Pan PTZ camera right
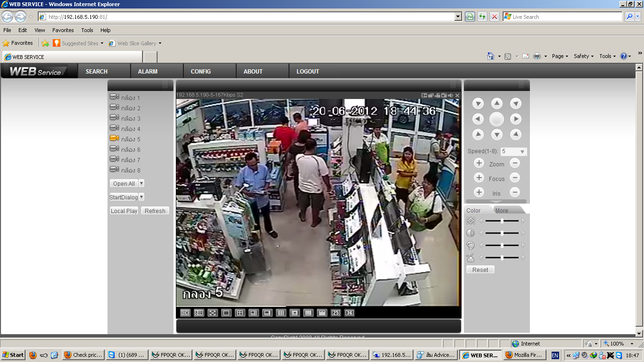The width and height of the screenshot is (644, 362). [516, 119]
